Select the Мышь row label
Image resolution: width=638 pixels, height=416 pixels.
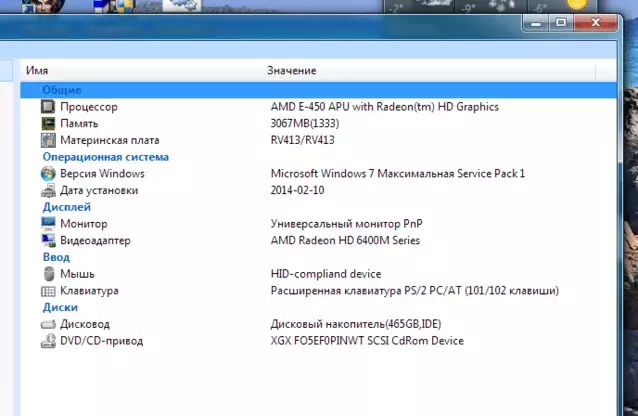[x=77, y=274]
